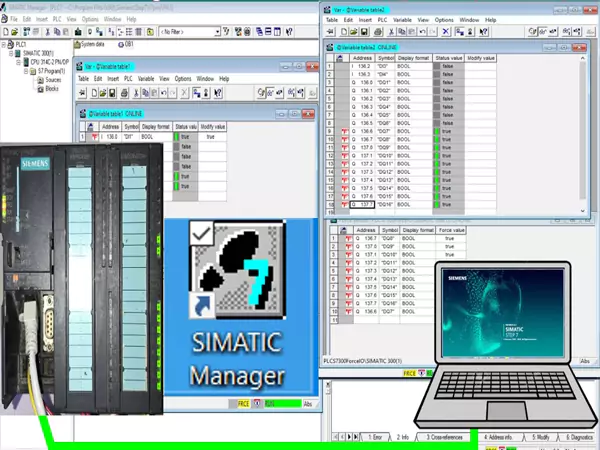
Task: Click Cut scissors icon in Variable table1 toolbar
Action: click(x=136, y=93)
